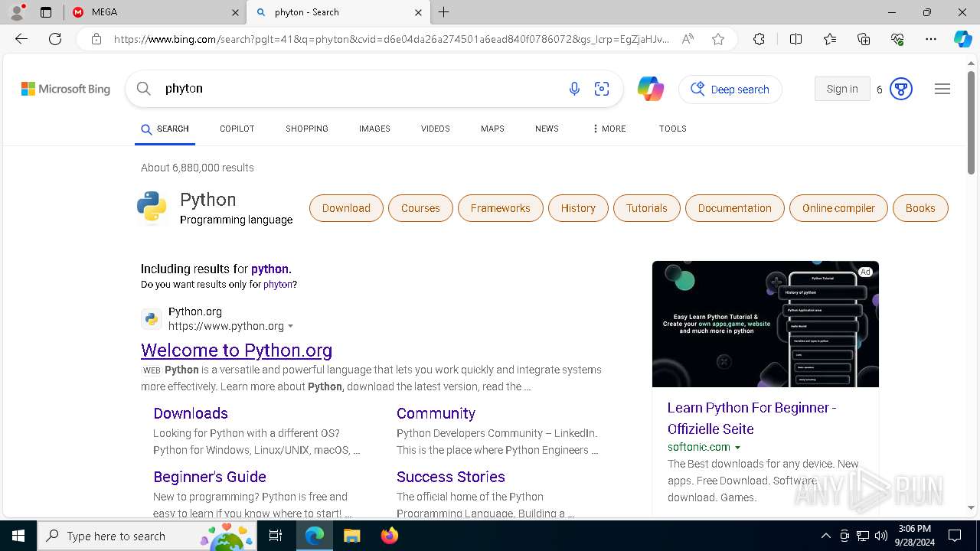
Task: Expand softonic.com ad dropdown arrow
Action: coord(738,448)
